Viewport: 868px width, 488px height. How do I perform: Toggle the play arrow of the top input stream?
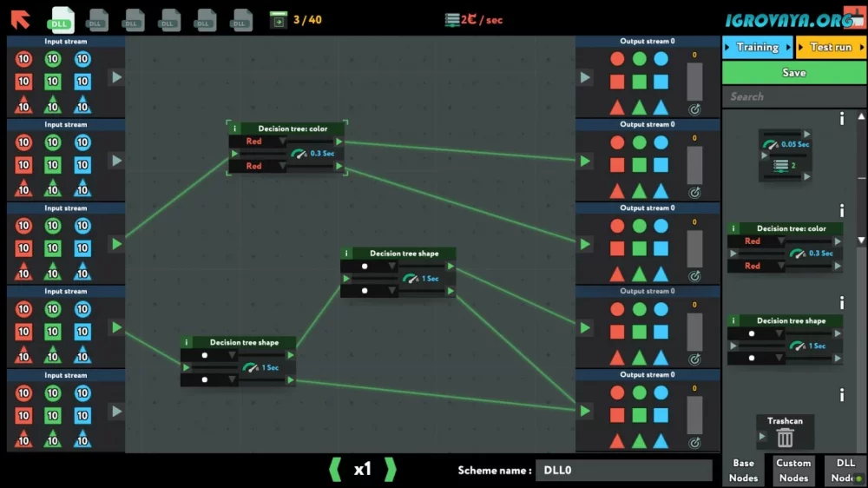tap(116, 77)
